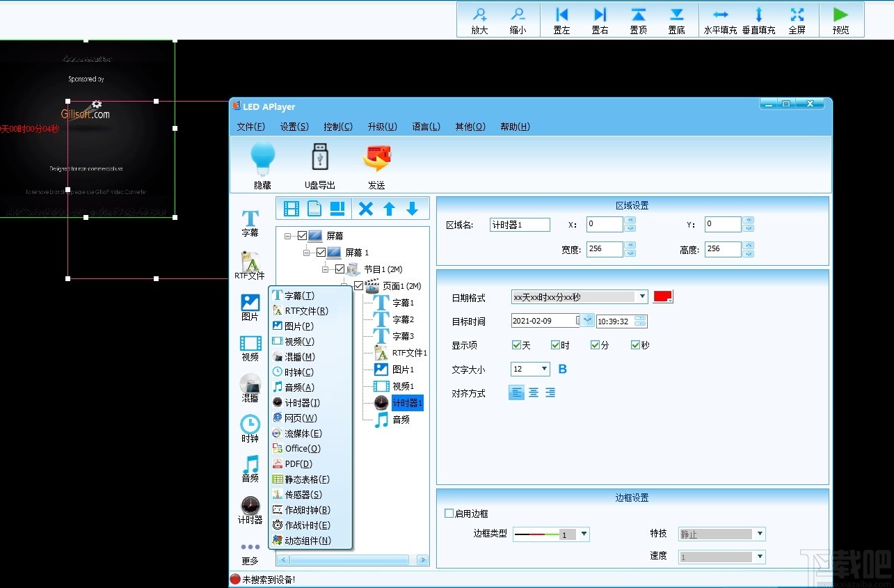894x588 pixels.
Task: Open the 日期格式 date format dropdown
Action: point(643,296)
